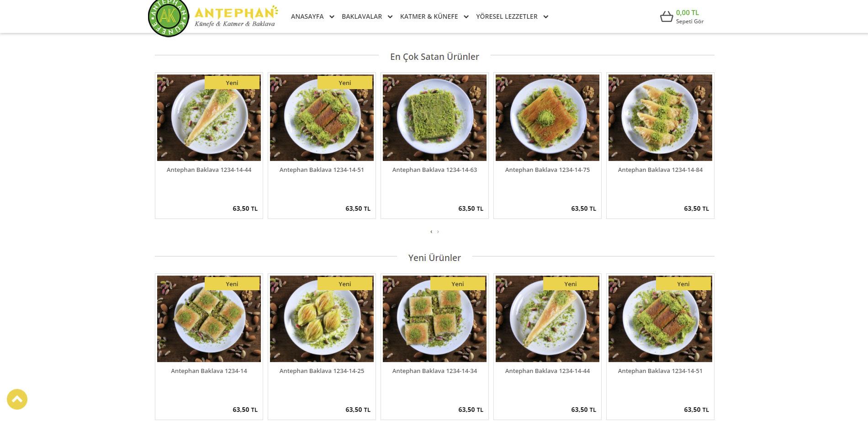Open the Antephan Baklava 1234-14-25 title link
Screen dimensions: 868x421
(x=322, y=371)
